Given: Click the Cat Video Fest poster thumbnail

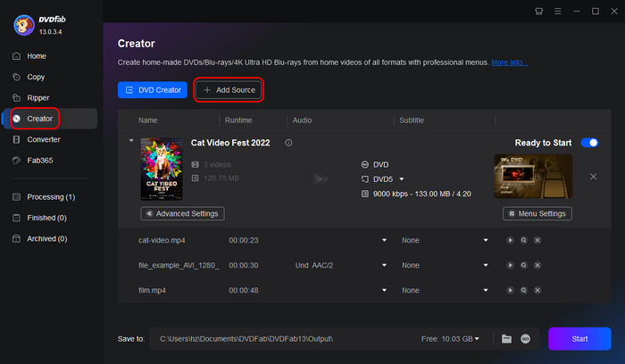Looking at the screenshot, I should tap(162, 169).
